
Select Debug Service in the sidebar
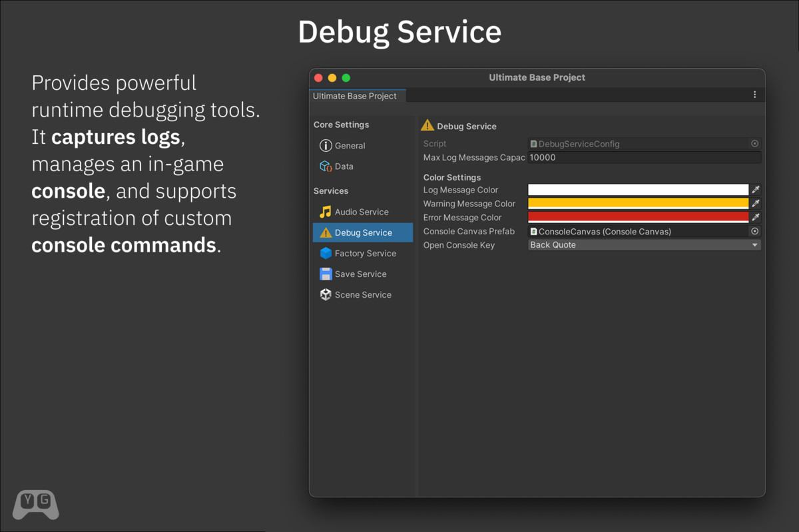tap(363, 232)
